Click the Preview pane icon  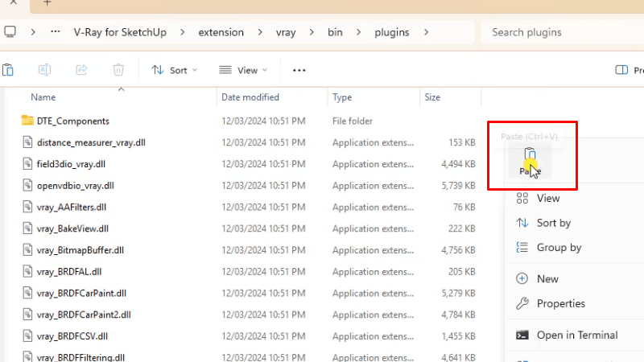(621, 70)
